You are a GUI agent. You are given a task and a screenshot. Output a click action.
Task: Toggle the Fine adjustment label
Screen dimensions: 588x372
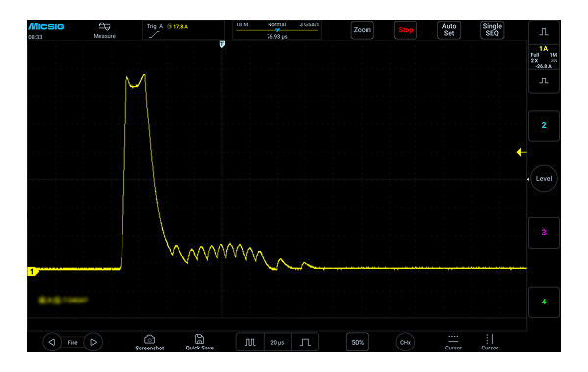(x=73, y=342)
